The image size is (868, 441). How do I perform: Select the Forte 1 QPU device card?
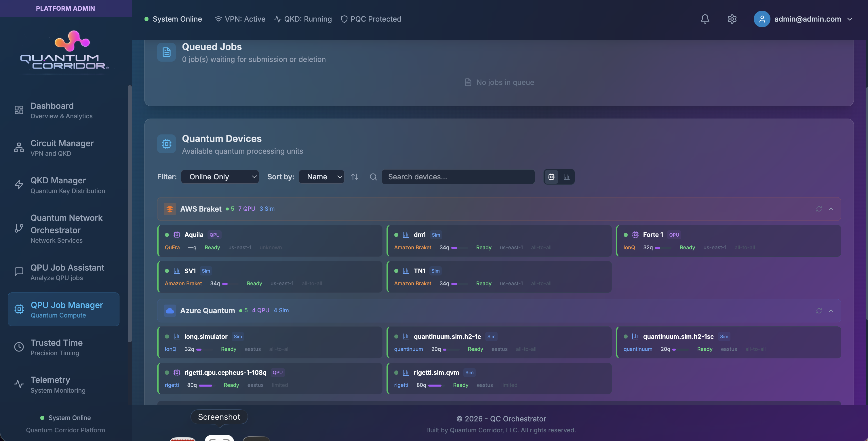pyautogui.click(x=728, y=241)
